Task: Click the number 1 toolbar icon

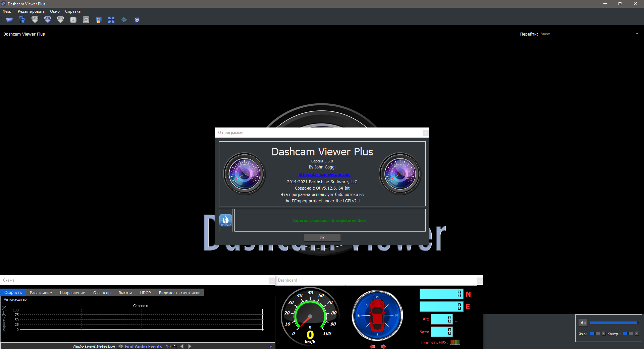Action: 73,20
